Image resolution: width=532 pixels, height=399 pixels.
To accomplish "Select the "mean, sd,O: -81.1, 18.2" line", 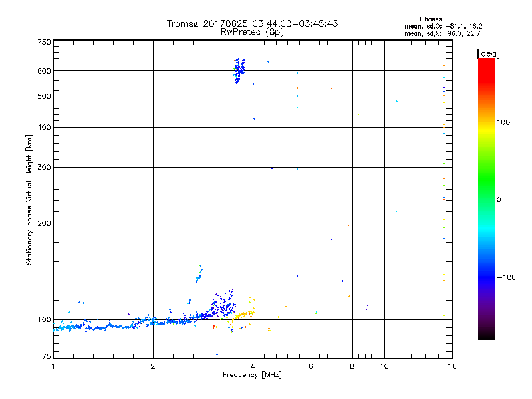I will (x=443, y=26).
